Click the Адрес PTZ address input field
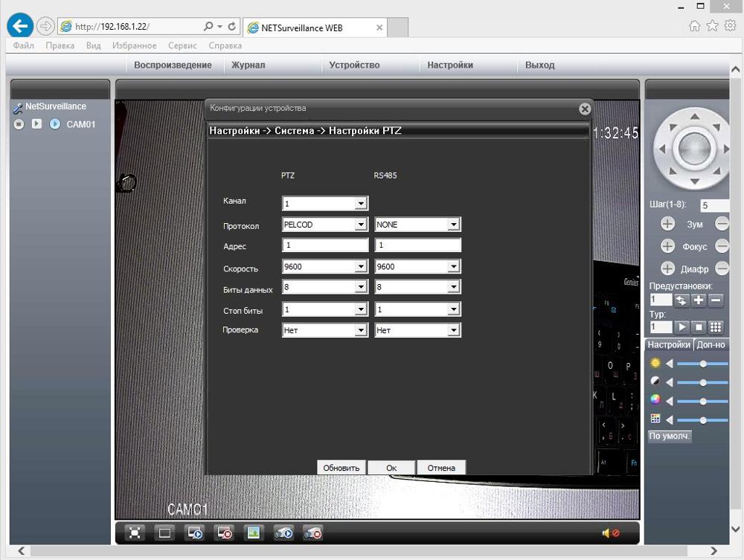This screenshot has width=744, height=560. point(324,245)
